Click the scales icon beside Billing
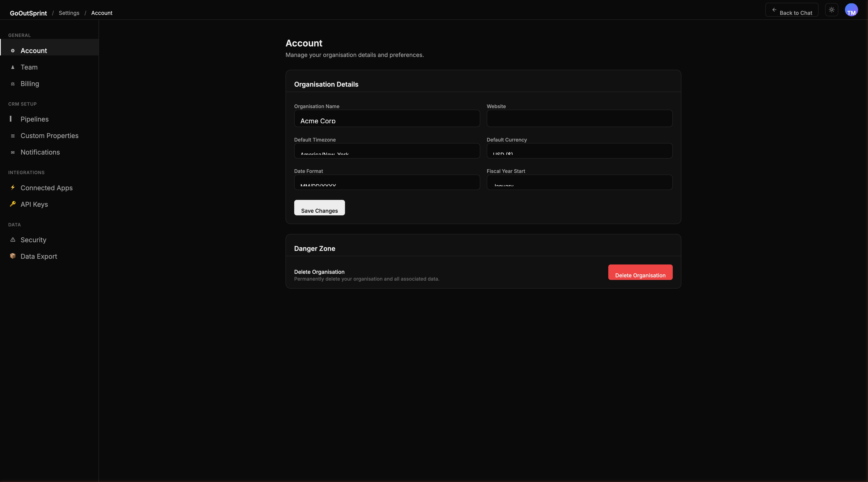Viewport: 868px width, 482px height. point(13,84)
